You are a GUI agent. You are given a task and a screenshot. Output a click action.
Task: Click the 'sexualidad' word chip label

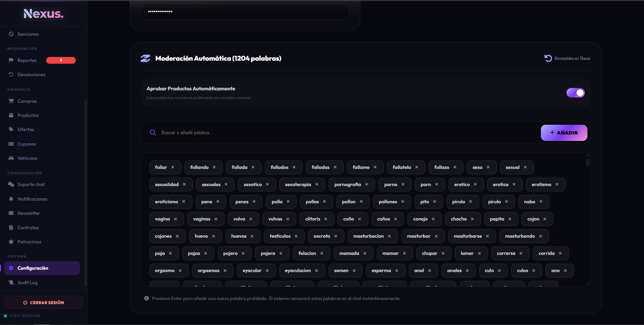167,184
